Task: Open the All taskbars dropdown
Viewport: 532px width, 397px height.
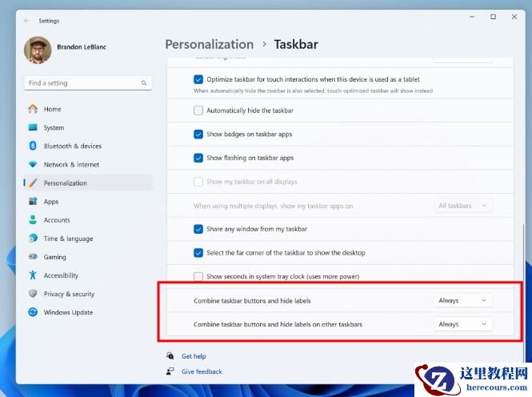Action: click(x=463, y=206)
